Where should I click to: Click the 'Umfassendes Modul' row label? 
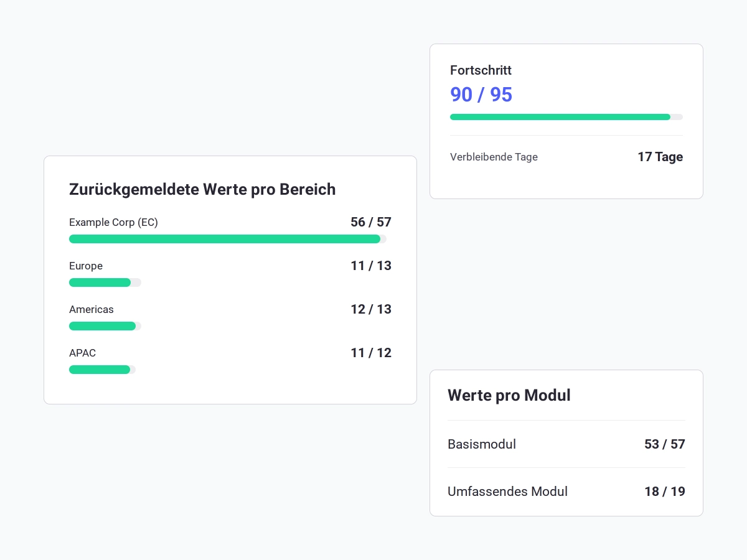point(507,492)
